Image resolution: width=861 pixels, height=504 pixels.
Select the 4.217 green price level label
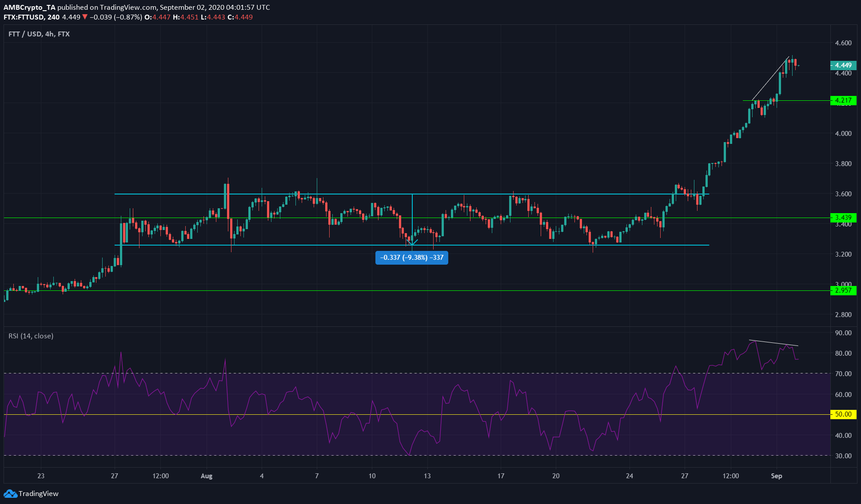pos(843,100)
